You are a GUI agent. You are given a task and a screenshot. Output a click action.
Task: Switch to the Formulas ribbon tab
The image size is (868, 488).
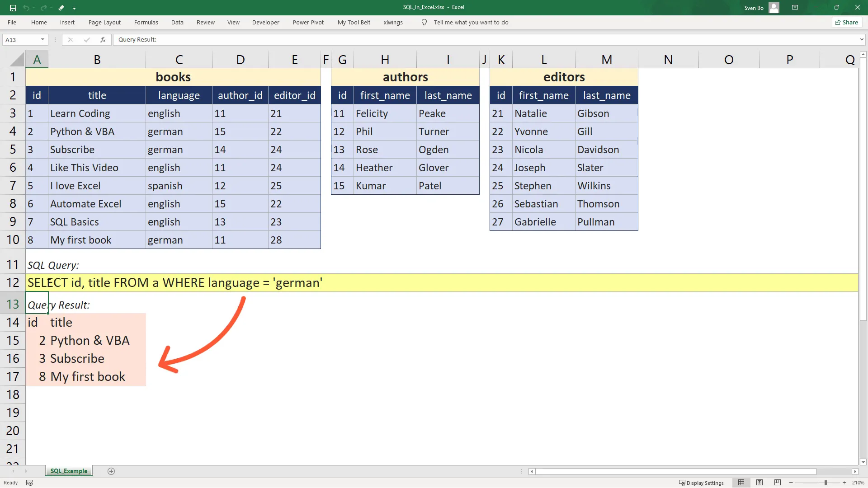[x=146, y=22]
